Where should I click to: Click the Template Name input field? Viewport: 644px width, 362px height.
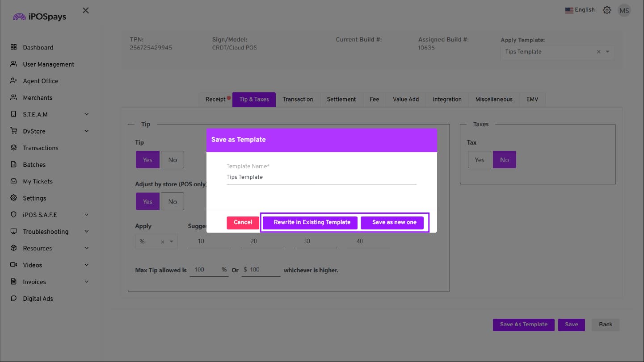coord(321,177)
